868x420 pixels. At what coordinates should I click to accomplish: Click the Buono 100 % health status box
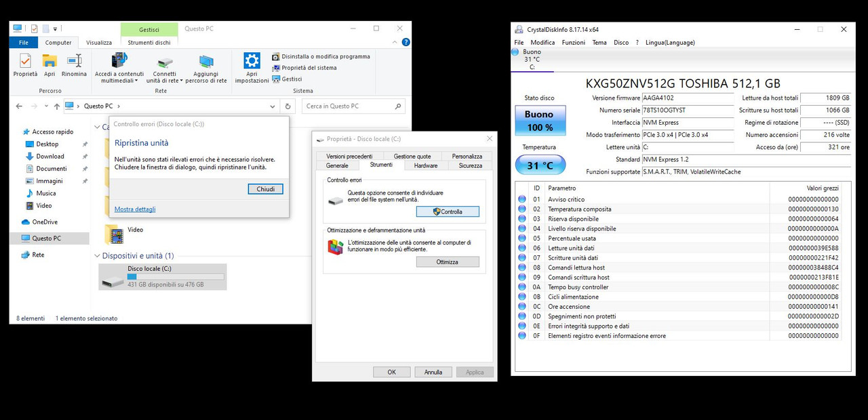[539, 121]
